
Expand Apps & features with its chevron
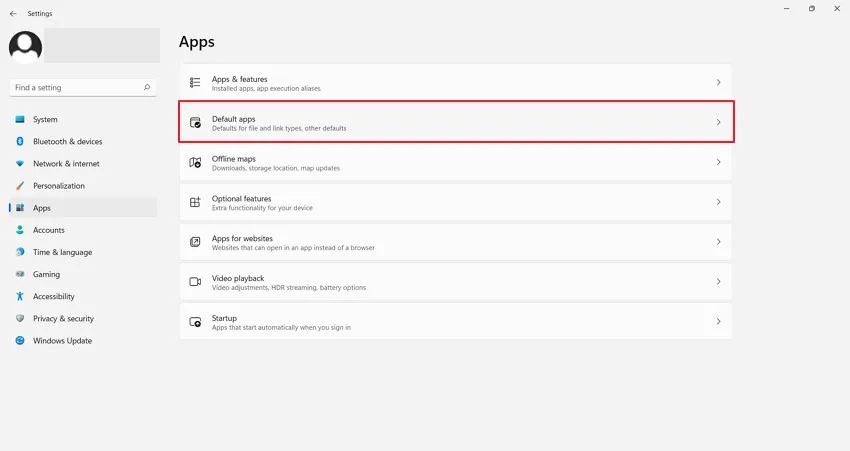[718, 83]
